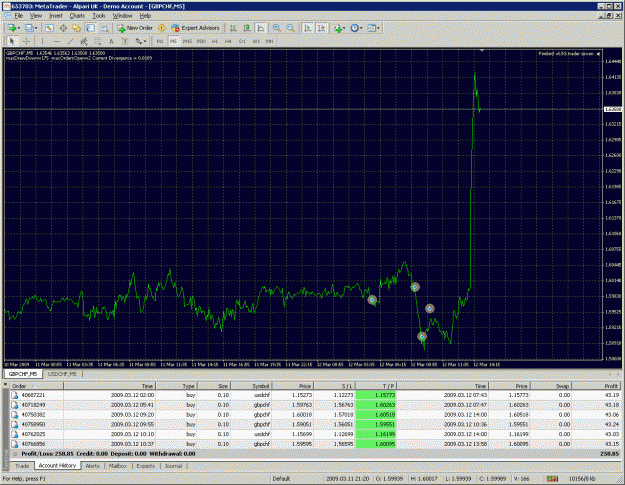Screen dimensions: 625x485
Task: Select the Fibonacci retracement tool
Action: 97,41
